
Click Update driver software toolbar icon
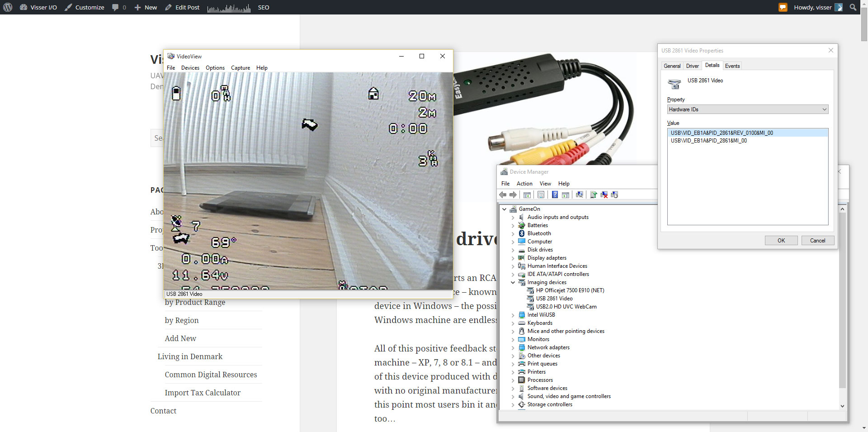594,195
